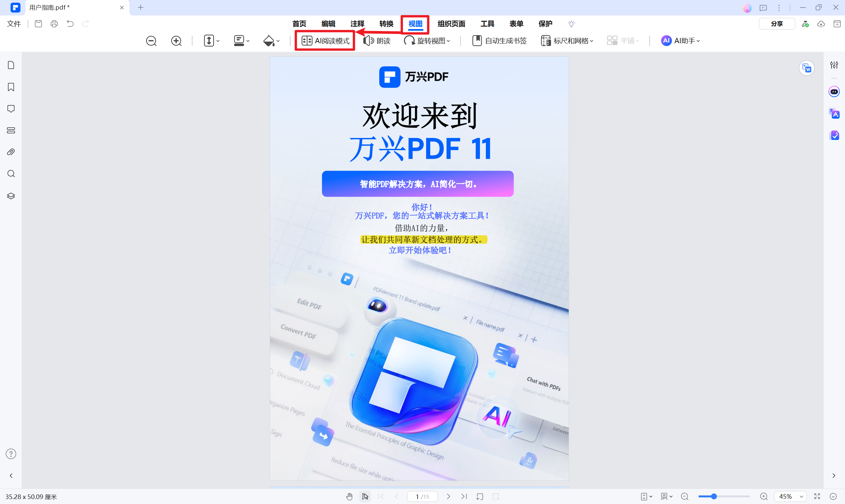Image resolution: width=845 pixels, height=504 pixels.
Task: Click the cloud upload icon at top right
Action: click(x=821, y=24)
